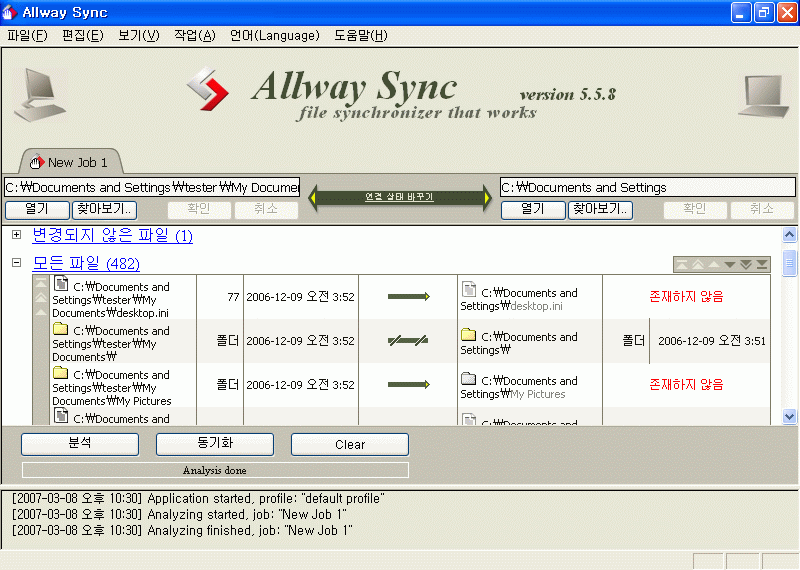Click the log line "Application started, profile: default profile"

click(x=198, y=499)
